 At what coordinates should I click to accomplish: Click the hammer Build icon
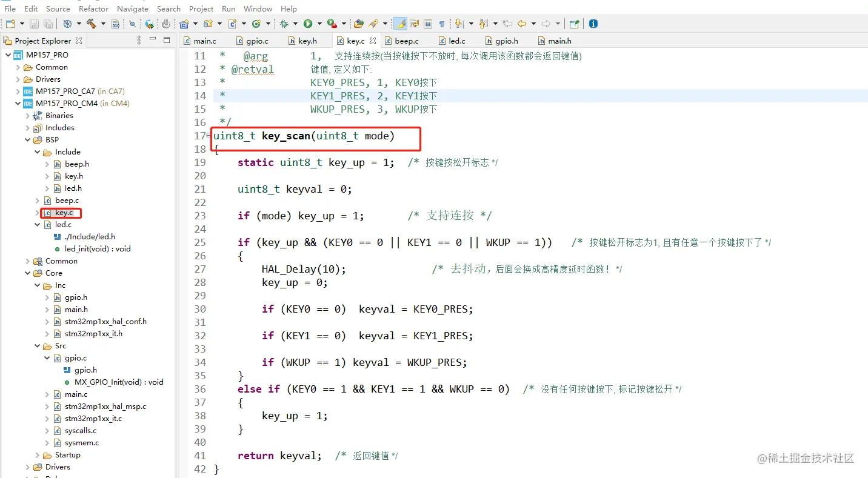(92, 24)
